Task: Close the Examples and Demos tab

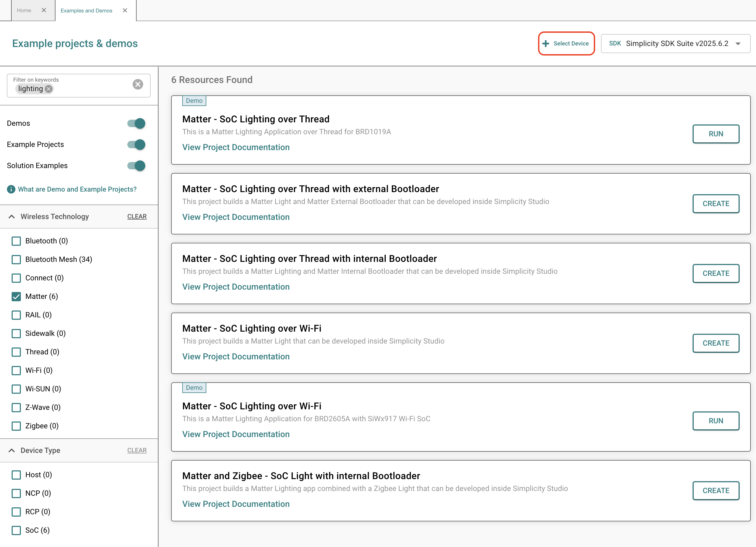Action: coord(125,10)
